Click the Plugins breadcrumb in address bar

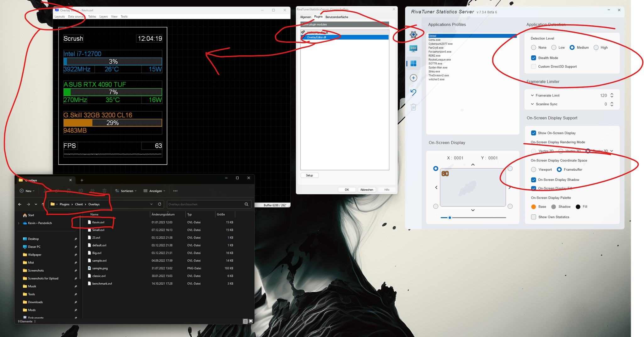click(x=64, y=204)
